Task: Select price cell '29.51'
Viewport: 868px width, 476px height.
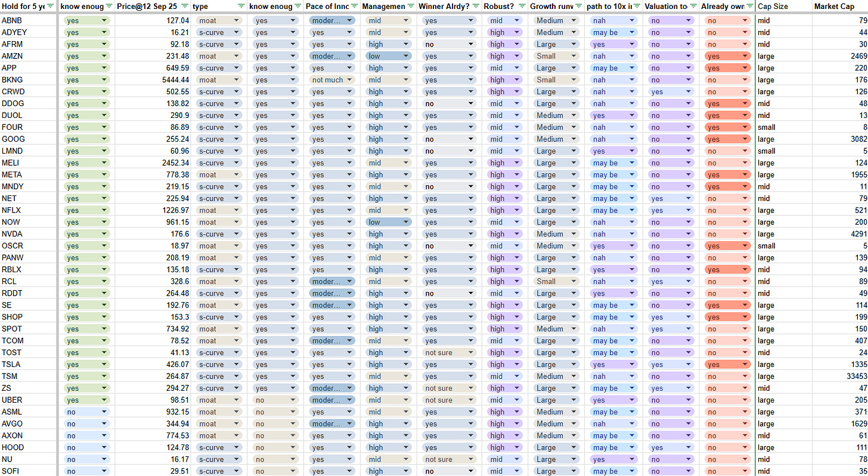Action: pyautogui.click(x=153, y=471)
